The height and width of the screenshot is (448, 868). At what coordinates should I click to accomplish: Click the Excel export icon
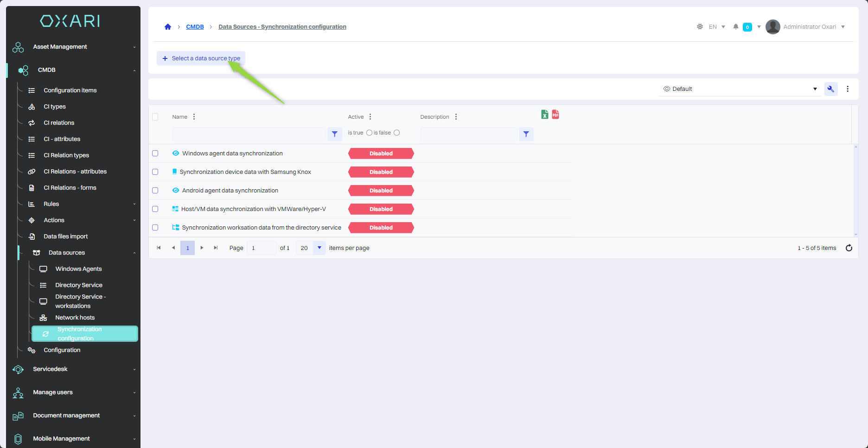(x=545, y=115)
